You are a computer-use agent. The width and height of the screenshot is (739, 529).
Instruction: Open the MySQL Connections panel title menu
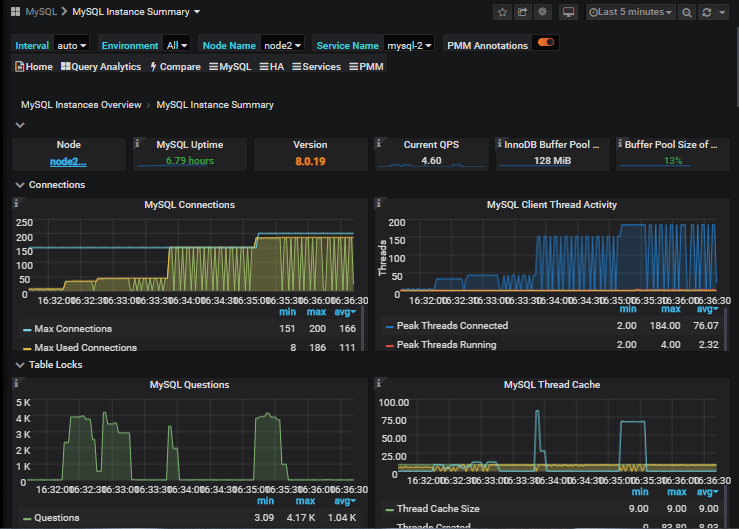189,205
